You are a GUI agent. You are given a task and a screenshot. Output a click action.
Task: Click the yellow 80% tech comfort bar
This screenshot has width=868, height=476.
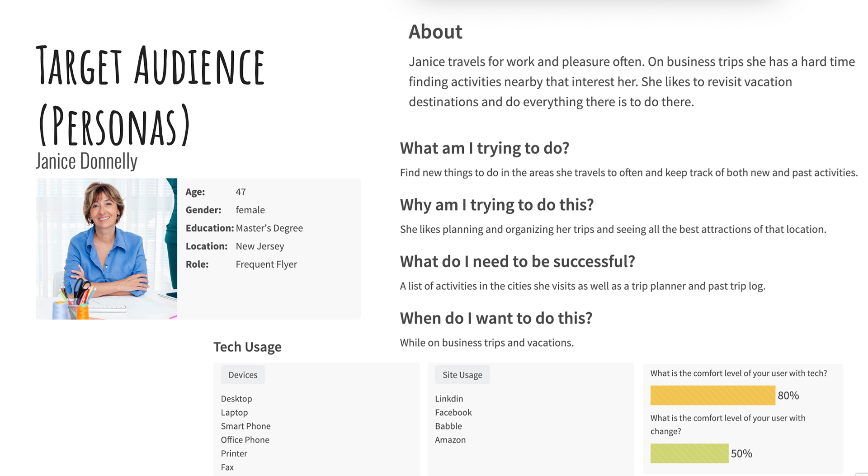tap(712, 395)
